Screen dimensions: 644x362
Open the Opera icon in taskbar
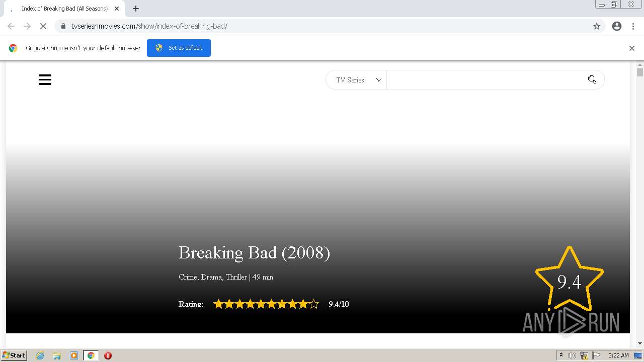click(x=108, y=355)
